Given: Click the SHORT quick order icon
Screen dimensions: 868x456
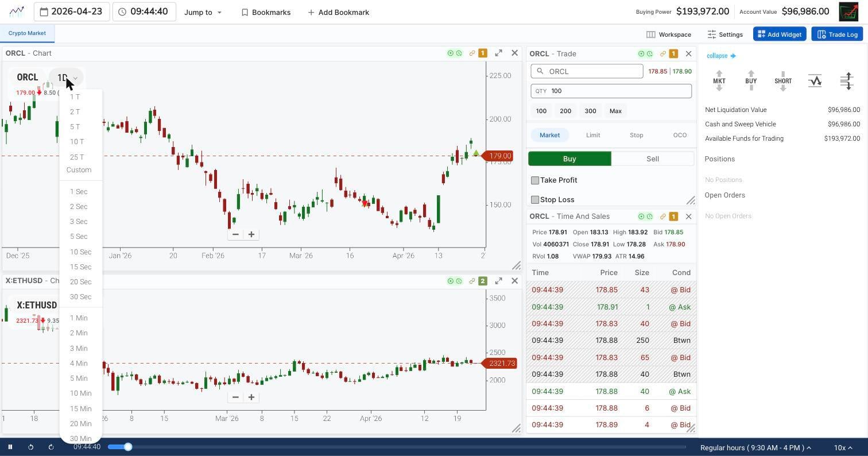Looking at the screenshot, I should point(783,81).
